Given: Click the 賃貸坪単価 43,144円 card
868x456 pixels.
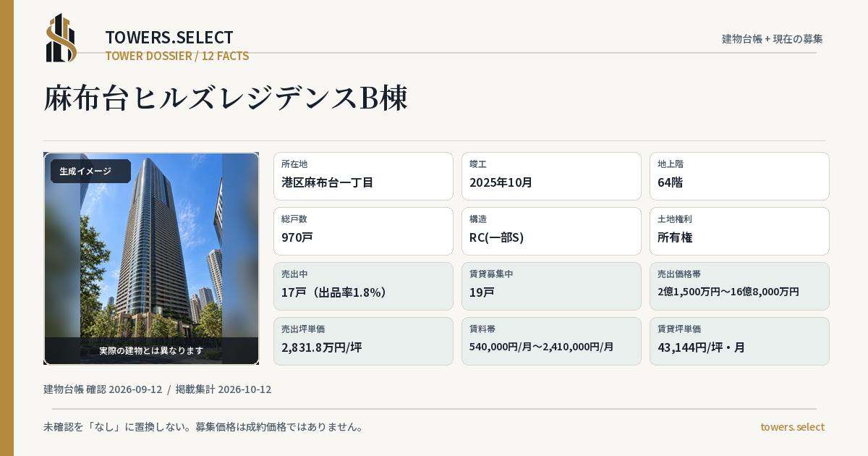Looking at the screenshot, I should coord(739,341).
